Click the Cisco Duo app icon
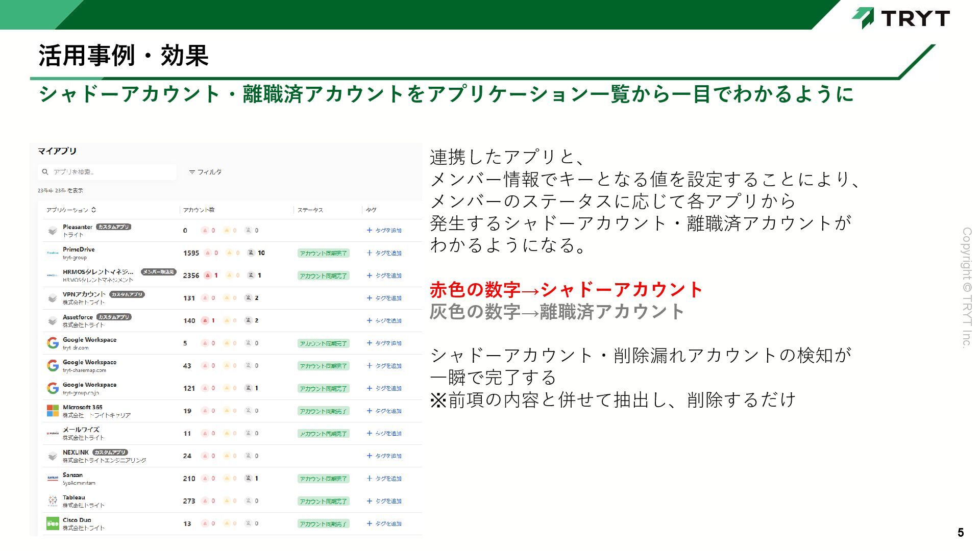The width and height of the screenshot is (980, 551). [x=53, y=523]
